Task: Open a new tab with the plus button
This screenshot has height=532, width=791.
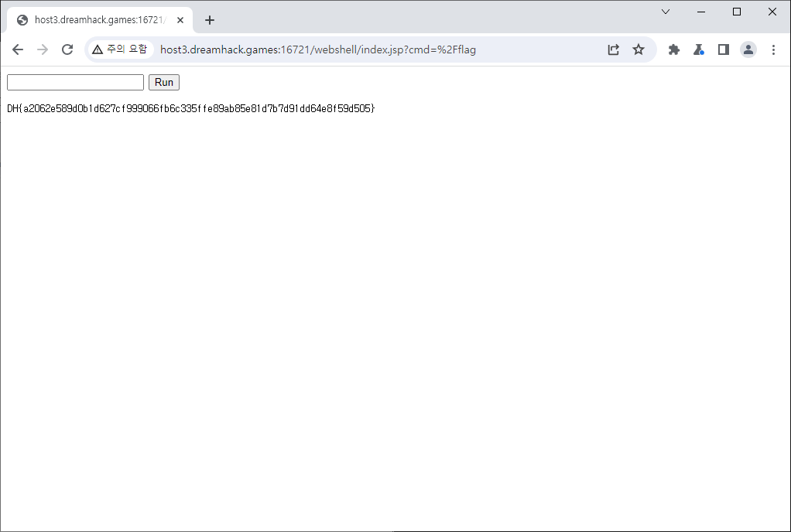Action: [x=210, y=20]
